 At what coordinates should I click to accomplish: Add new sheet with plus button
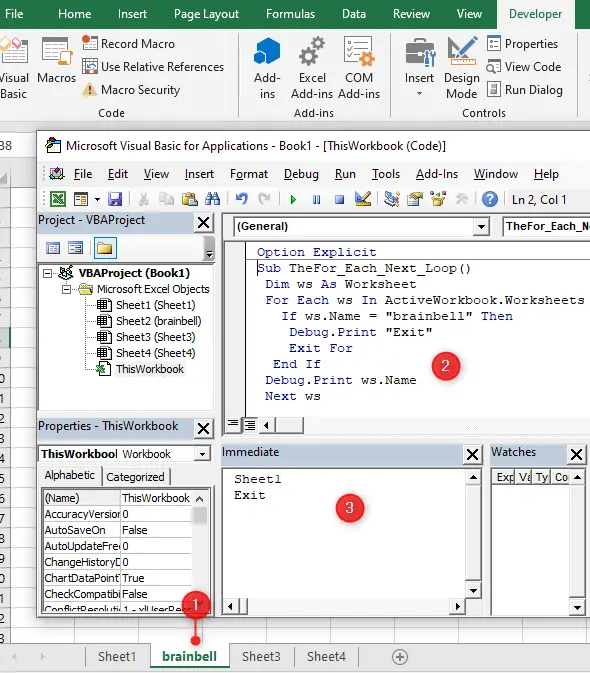[400, 657]
